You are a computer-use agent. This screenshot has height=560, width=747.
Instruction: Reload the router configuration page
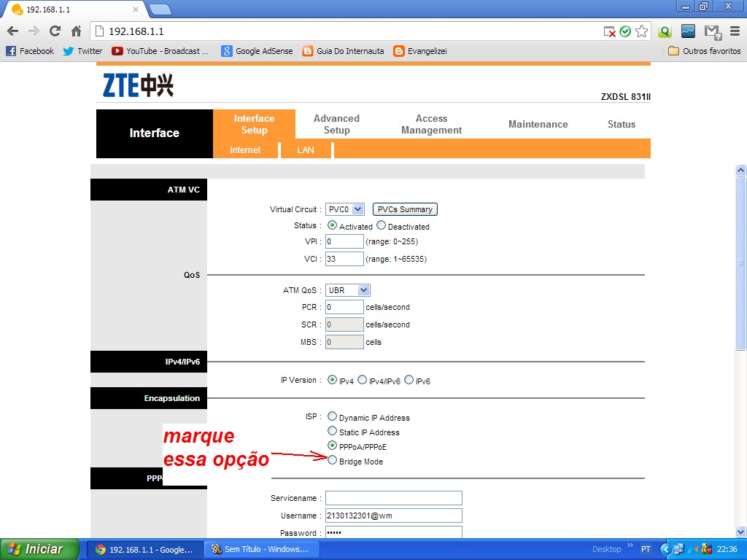[55, 31]
